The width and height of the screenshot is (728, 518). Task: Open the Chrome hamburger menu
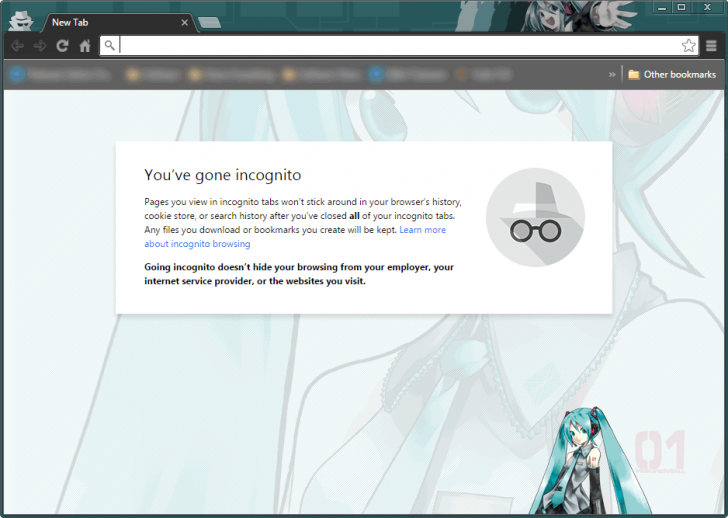(x=711, y=46)
